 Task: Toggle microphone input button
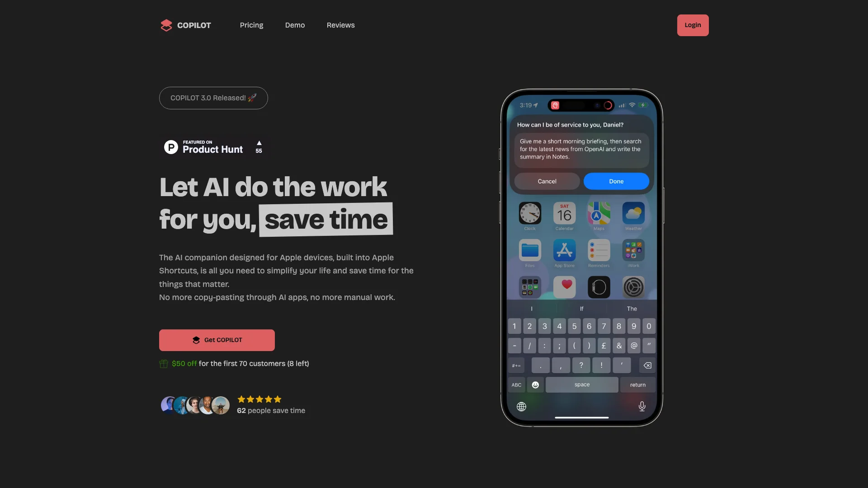[x=642, y=406]
